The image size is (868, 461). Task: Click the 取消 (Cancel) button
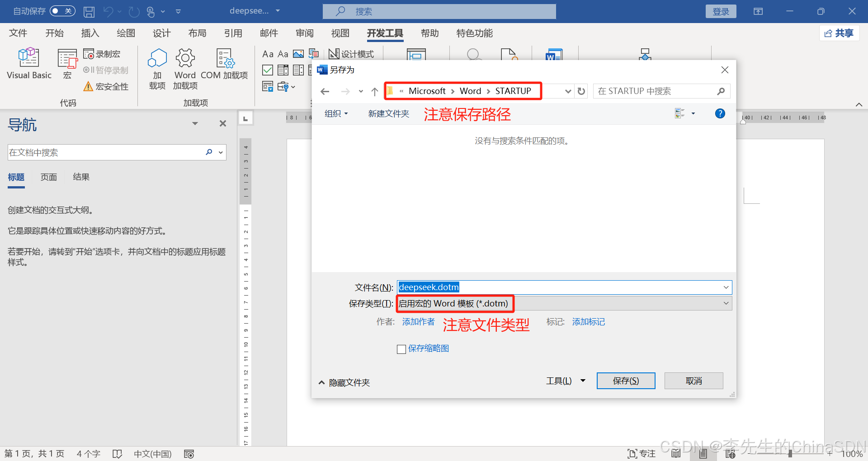[693, 381]
